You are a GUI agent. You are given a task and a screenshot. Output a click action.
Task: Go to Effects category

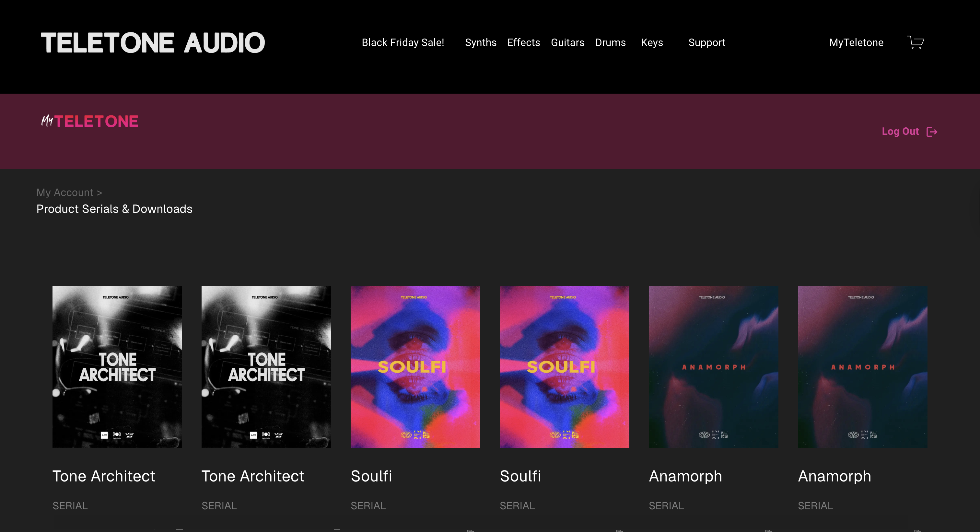(x=523, y=42)
